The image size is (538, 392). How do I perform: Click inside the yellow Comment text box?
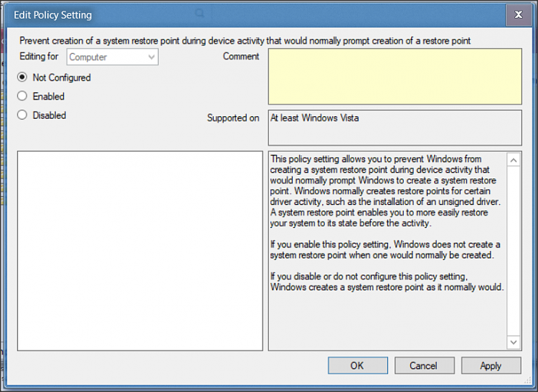click(395, 77)
